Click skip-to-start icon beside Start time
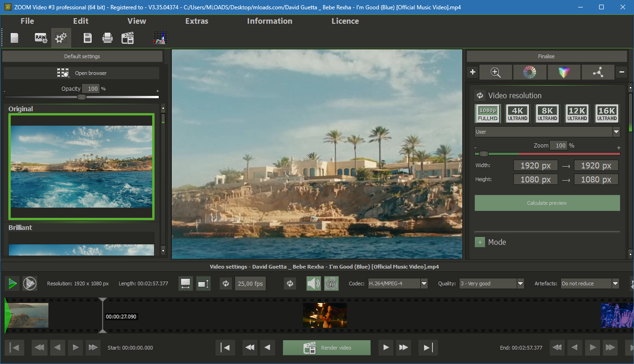The image size is (634, 364). point(14,347)
